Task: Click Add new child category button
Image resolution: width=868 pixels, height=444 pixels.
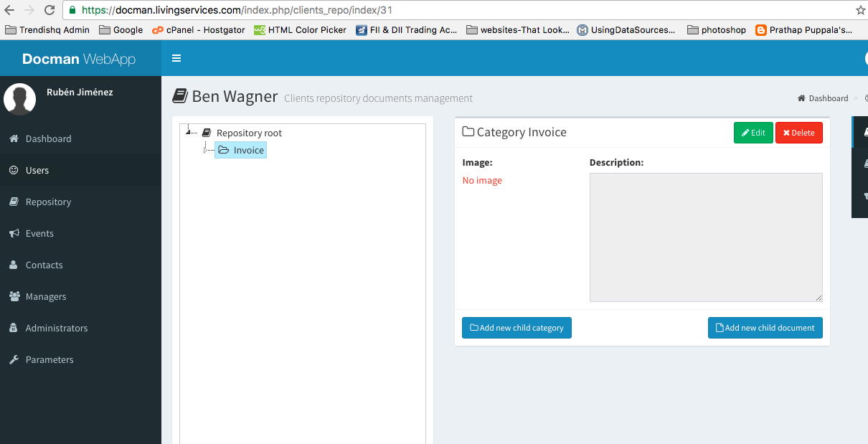Action: [516, 328]
